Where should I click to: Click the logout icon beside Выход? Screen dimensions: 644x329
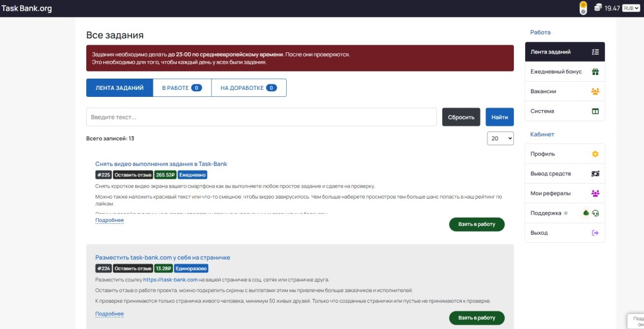596,233
